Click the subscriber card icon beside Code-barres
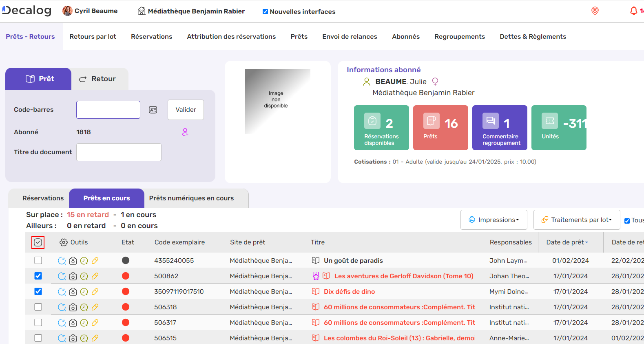The image size is (644, 344). coord(153,110)
